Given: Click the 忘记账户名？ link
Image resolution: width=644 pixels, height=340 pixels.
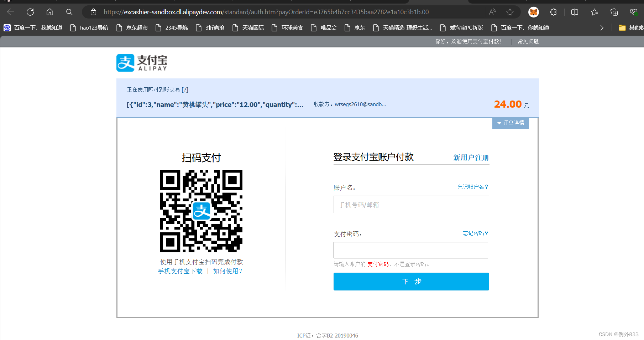Looking at the screenshot, I should click(473, 187).
